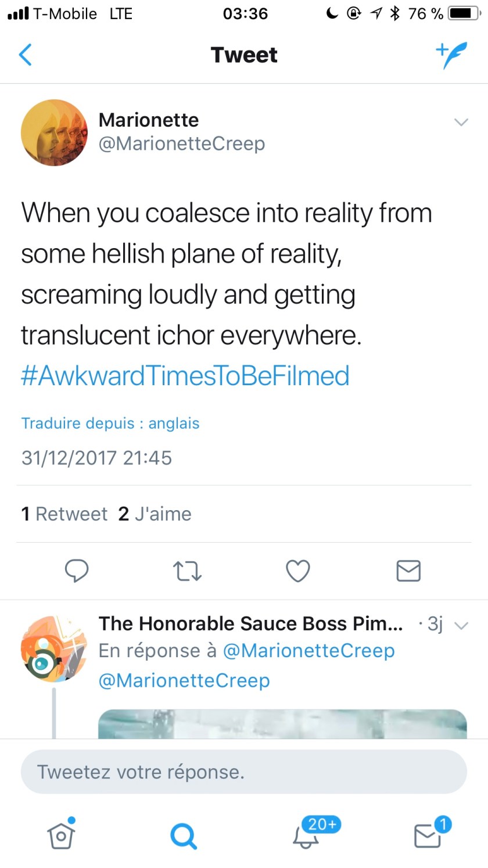The width and height of the screenshot is (488, 868).
Task: Expand the options chevron on the Sauce Boss reply
Action: (461, 626)
